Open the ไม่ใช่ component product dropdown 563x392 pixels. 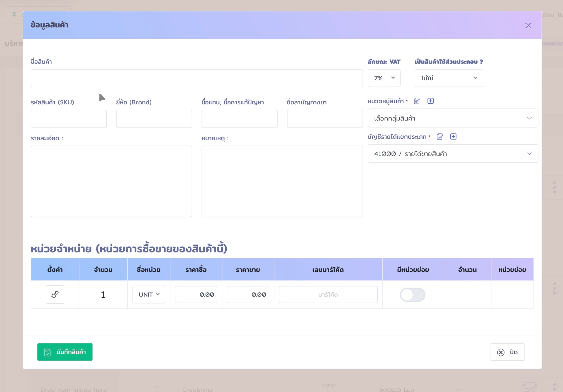[448, 78]
